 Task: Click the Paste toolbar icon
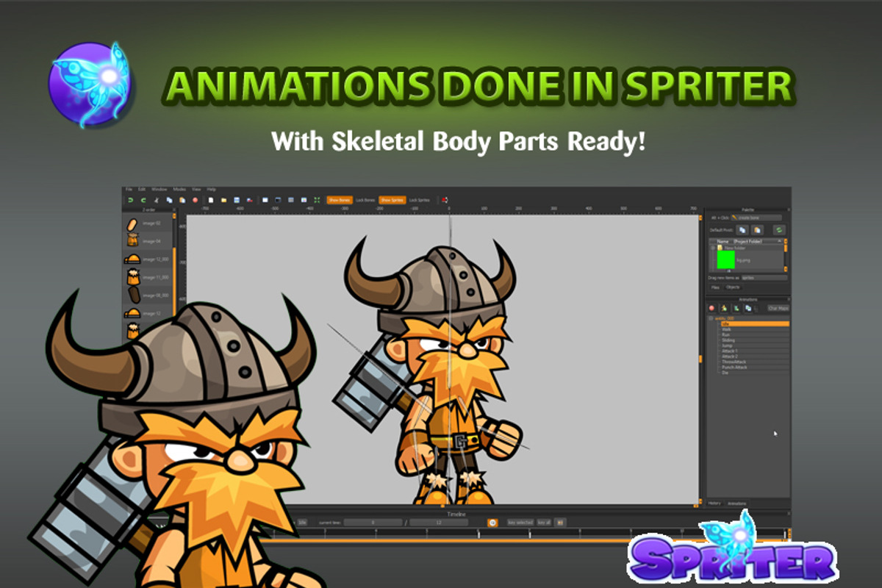point(183,199)
